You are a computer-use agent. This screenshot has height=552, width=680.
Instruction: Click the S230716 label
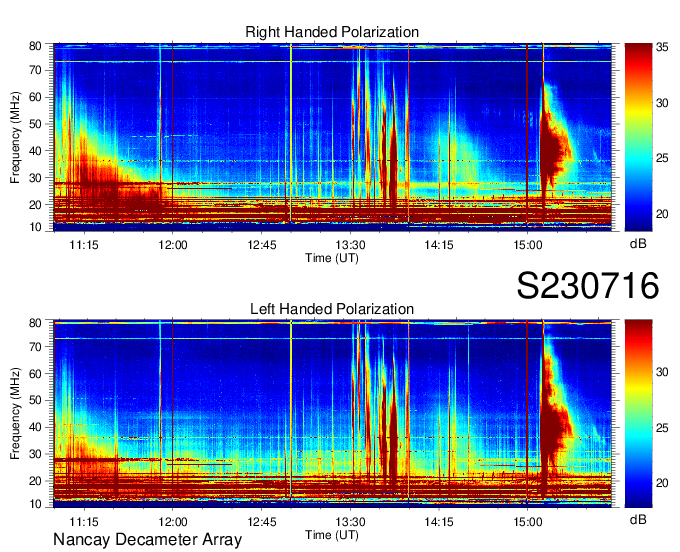pos(588,286)
